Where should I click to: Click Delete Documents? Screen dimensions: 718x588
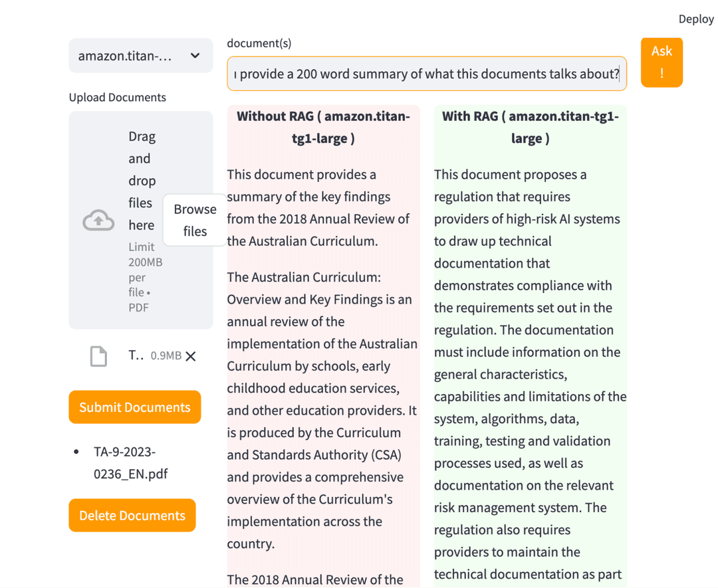point(132,515)
